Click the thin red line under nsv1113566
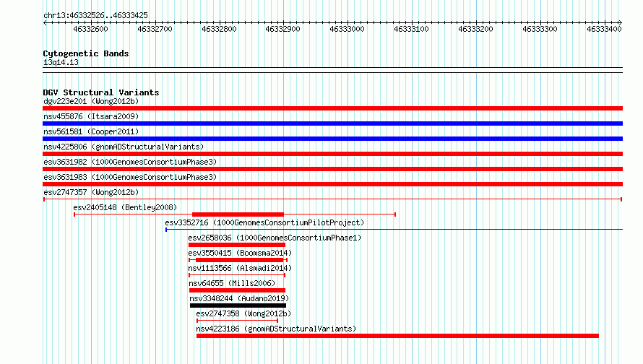643x364 pixels. point(237,275)
